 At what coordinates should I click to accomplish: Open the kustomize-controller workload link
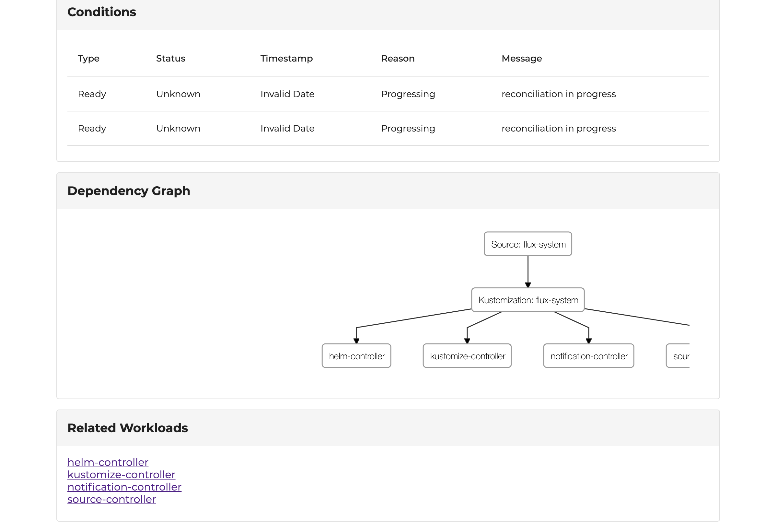point(122,474)
